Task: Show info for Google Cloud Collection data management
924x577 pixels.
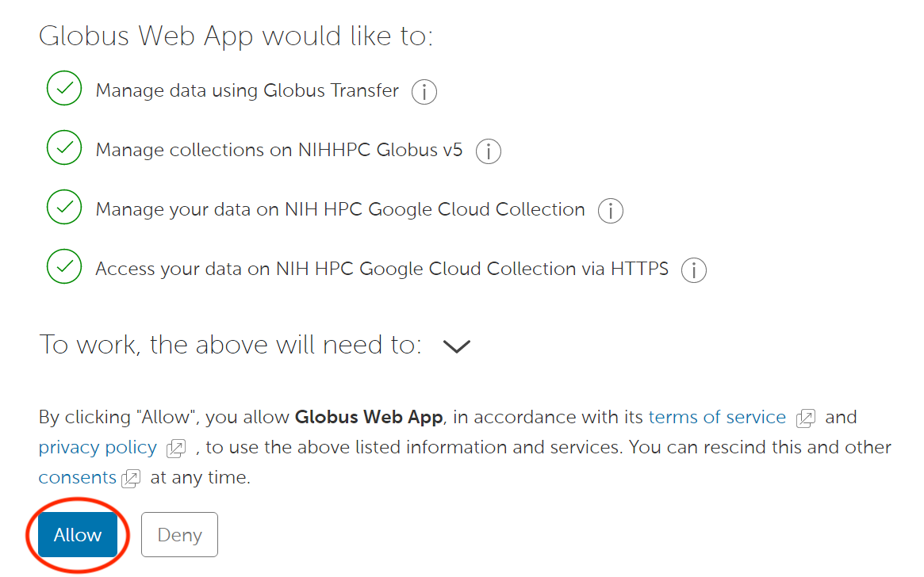Action: [x=610, y=211]
